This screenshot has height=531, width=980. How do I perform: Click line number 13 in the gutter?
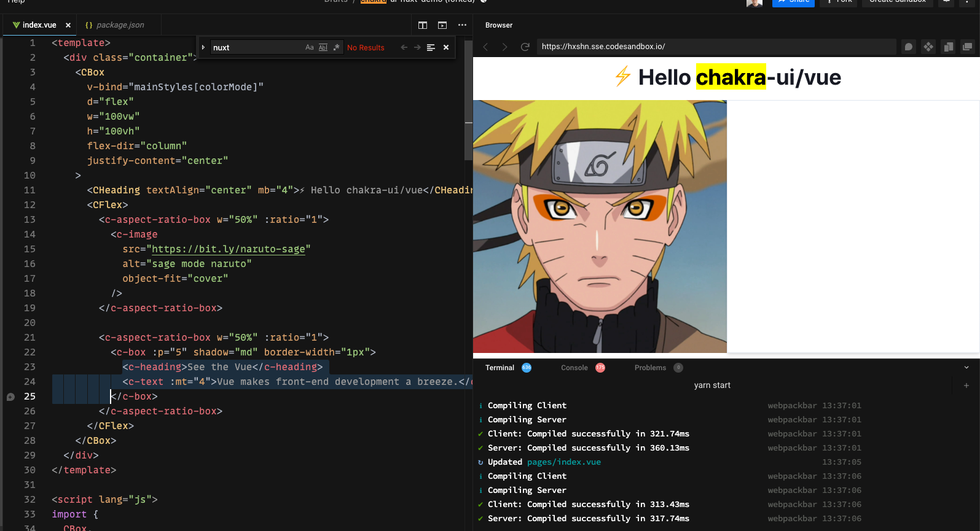click(x=29, y=220)
